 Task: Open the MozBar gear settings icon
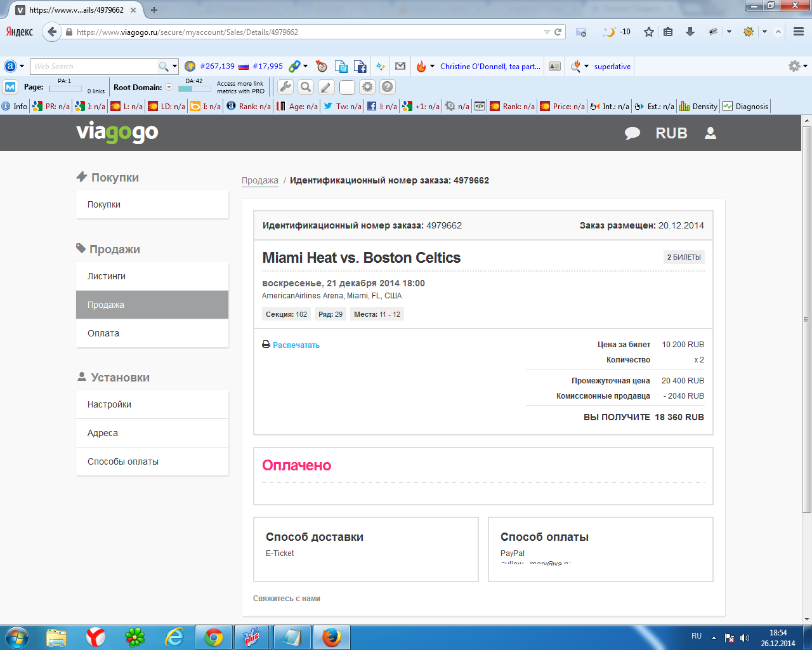pyautogui.click(x=367, y=87)
